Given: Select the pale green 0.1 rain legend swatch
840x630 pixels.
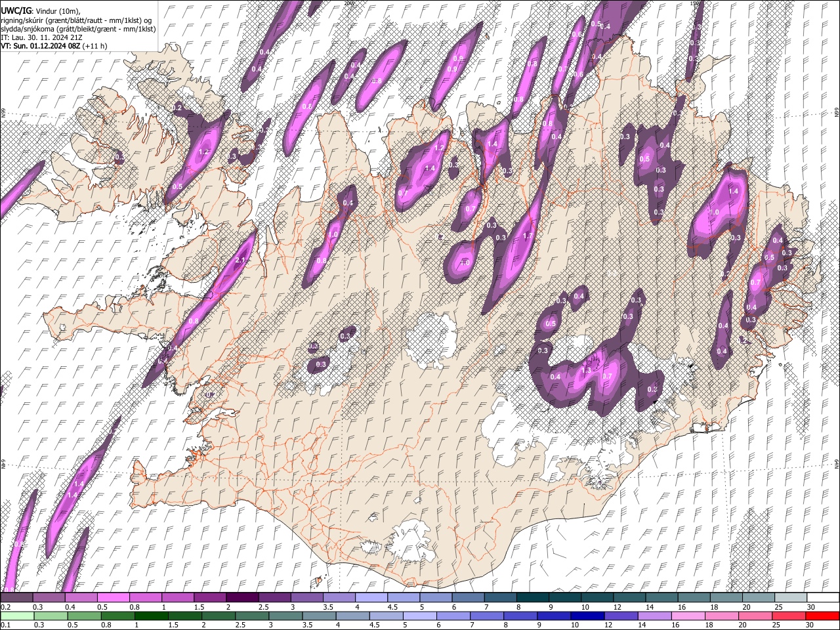Looking at the screenshot, I should pyautogui.click(x=16, y=616).
